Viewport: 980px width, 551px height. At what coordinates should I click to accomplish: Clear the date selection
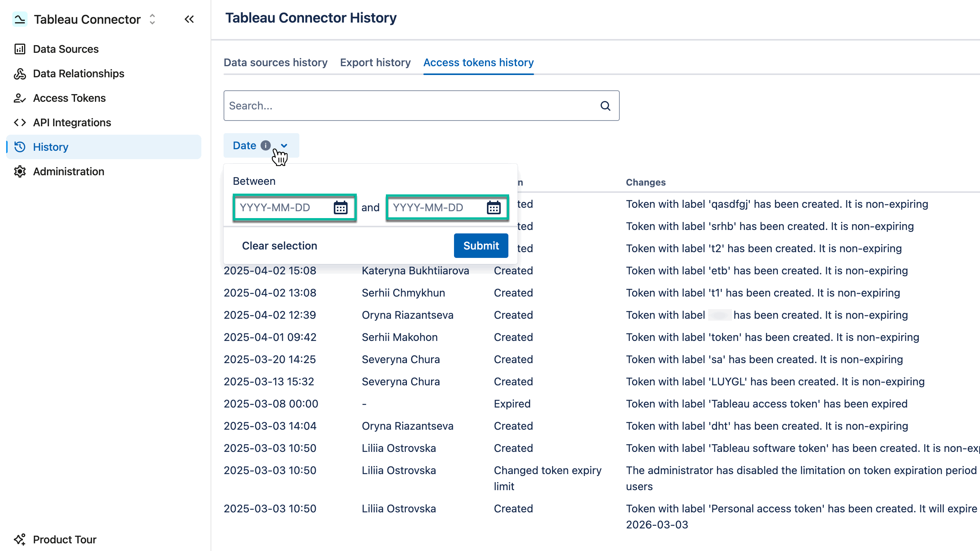(279, 245)
